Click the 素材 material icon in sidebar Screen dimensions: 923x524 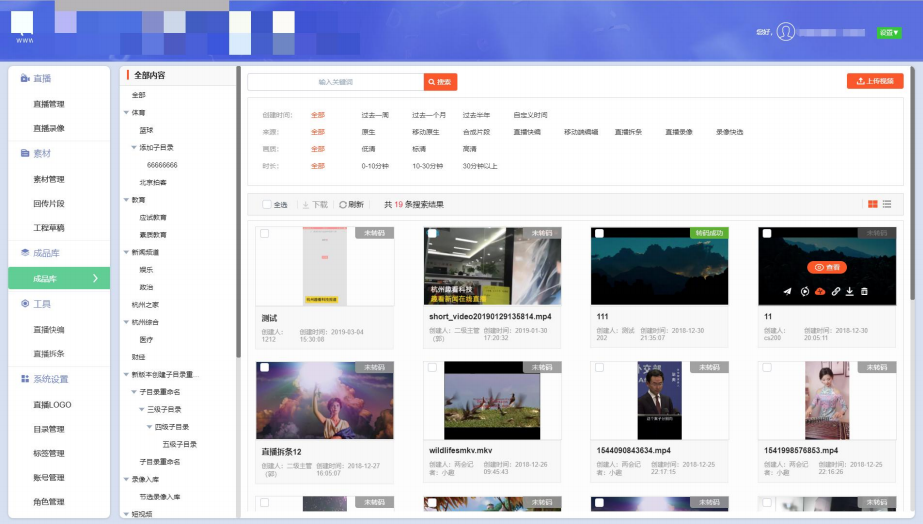[x=25, y=153]
